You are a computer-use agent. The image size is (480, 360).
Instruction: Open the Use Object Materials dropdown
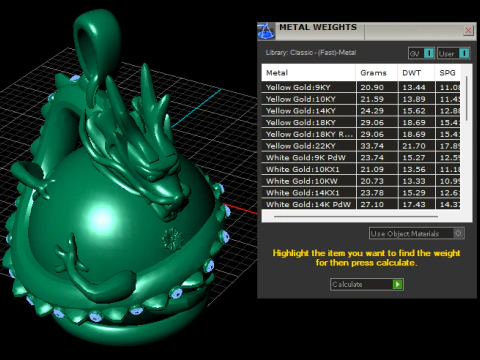[416, 233]
